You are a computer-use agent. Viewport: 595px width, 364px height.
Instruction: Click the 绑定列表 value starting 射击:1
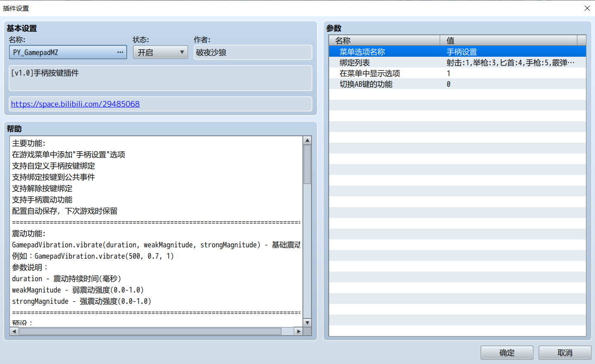[510, 63]
